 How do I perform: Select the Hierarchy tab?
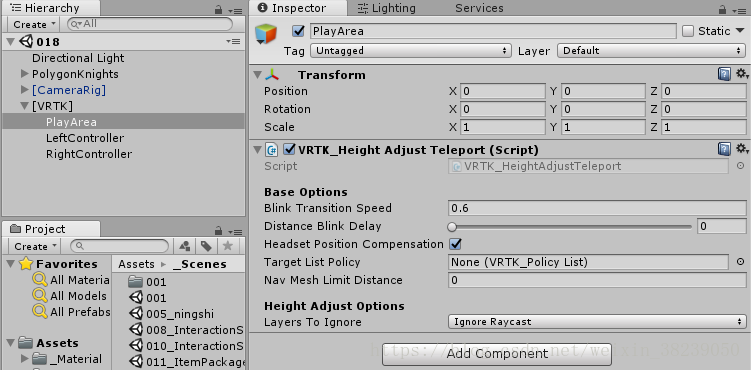coord(51,8)
